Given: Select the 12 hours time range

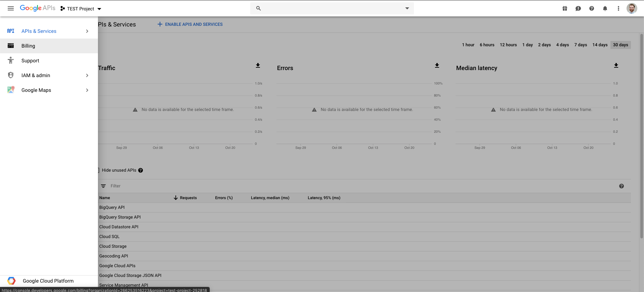Looking at the screenshot, I should point(508,45).
